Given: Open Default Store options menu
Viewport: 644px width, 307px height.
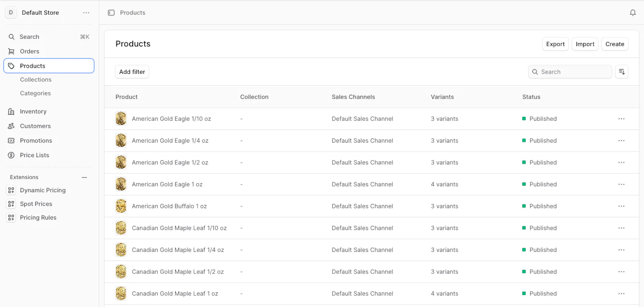Looking at the screenshot, I should point(86,13).
